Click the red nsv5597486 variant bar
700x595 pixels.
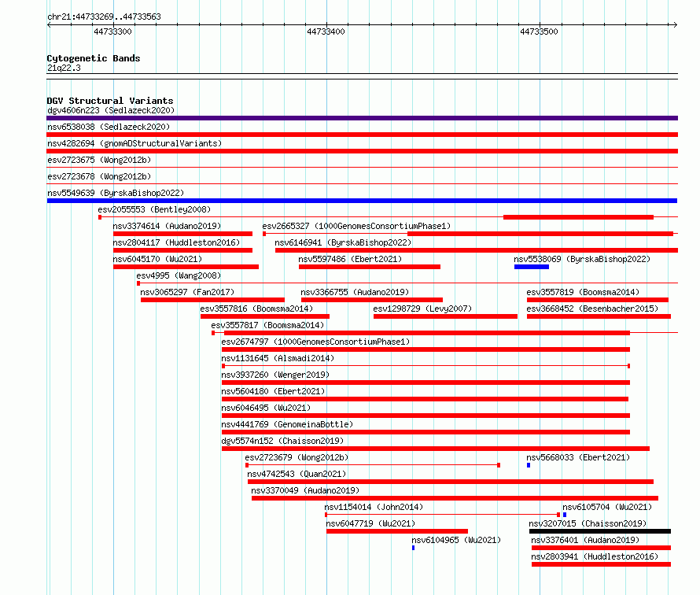coord(369,267)
